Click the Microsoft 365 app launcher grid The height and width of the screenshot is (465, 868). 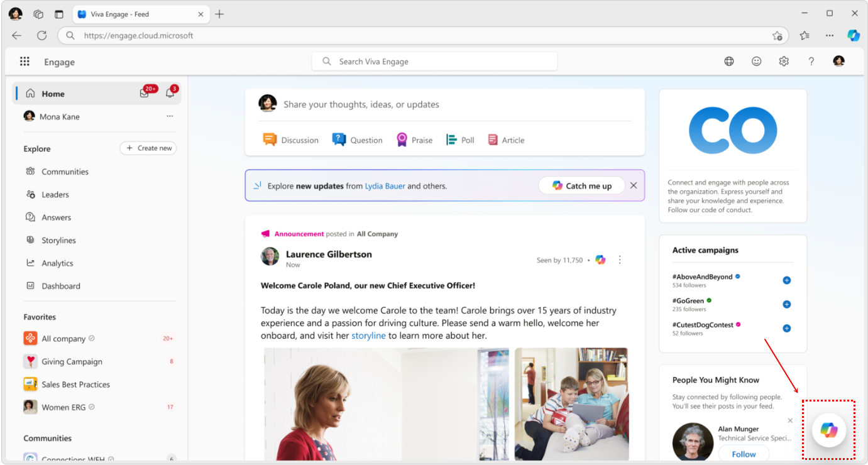pos(25,62)
